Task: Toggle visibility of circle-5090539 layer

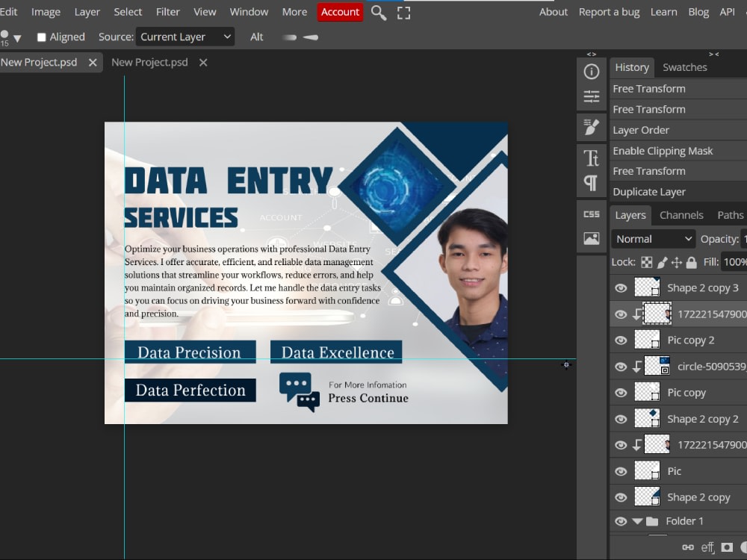Action: click(x=621, y=367)
